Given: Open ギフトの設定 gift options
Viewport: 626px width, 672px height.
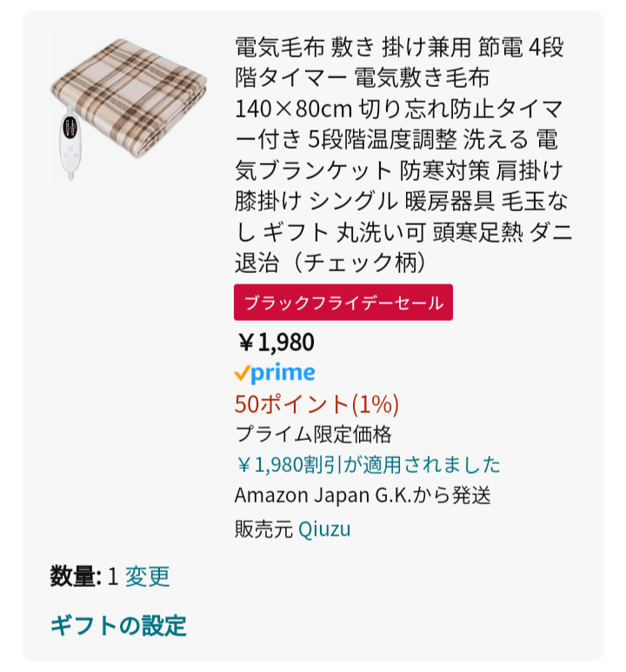Looking at the screenshot, I should [118, 624].
